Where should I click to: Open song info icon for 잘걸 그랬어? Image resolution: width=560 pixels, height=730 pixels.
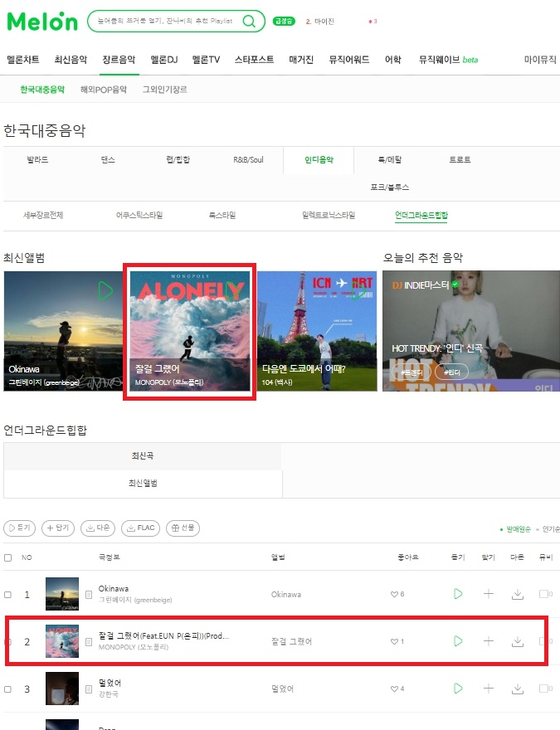click(89, 642)
